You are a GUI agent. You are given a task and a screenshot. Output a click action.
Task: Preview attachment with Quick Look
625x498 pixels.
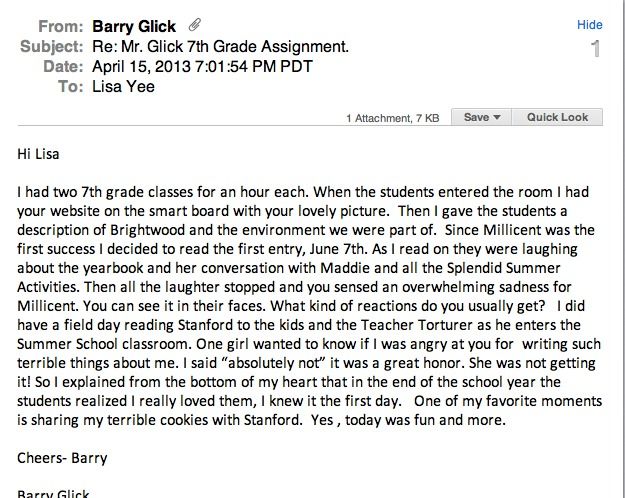click(557, 117)
